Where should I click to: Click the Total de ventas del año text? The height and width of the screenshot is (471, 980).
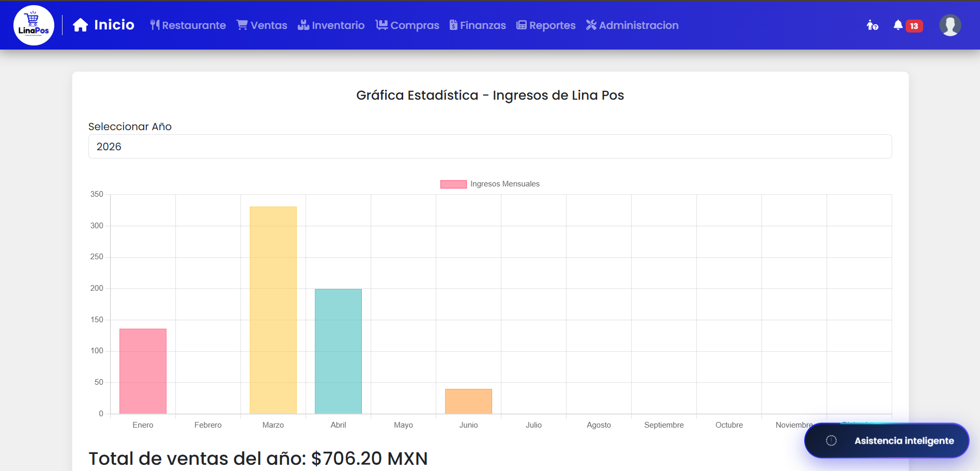(258, 458)
